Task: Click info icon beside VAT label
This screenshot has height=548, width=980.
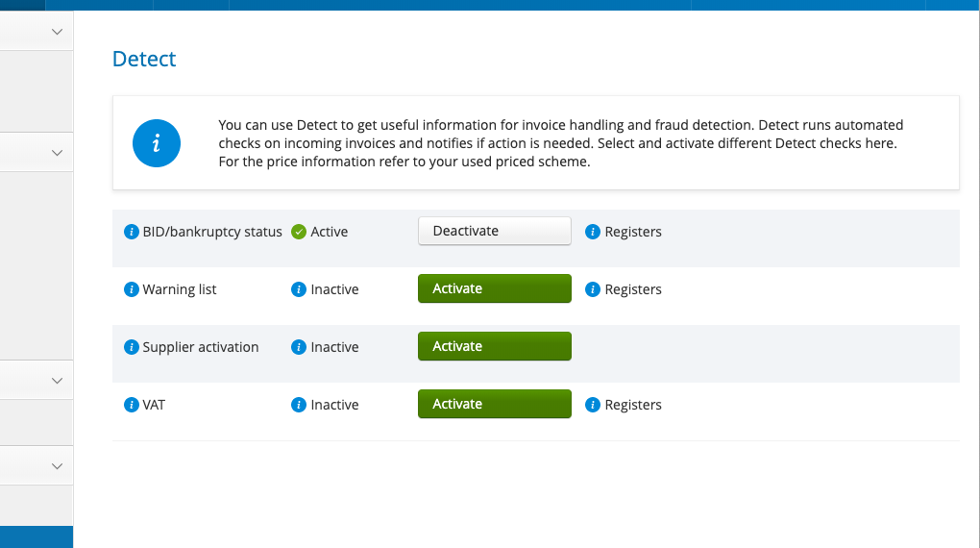Action: [132, 405]
